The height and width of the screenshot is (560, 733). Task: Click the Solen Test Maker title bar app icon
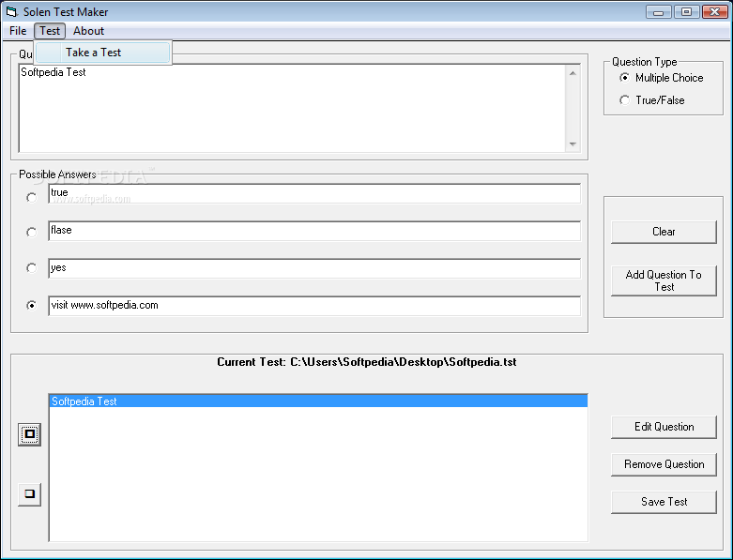pos(11,11)
